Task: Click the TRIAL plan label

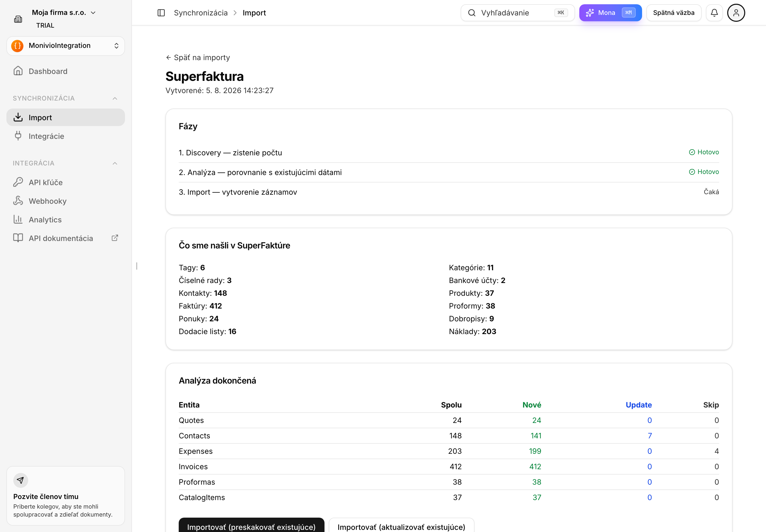Action: [x=45, y=26]
